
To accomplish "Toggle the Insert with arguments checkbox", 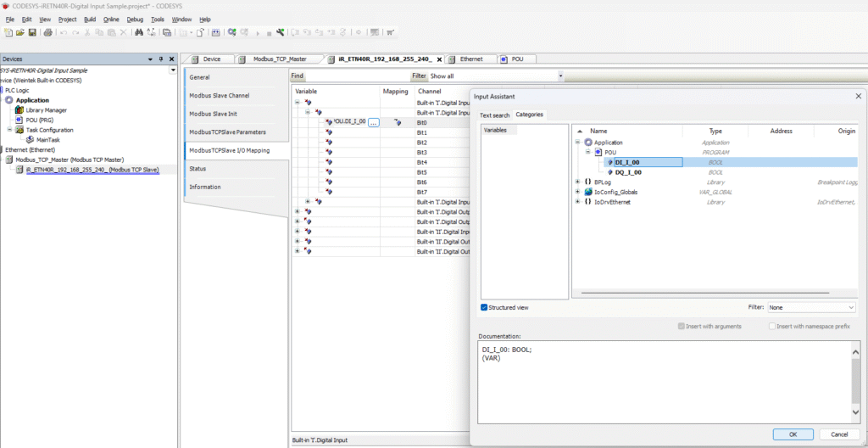I will pyautogui.click(x=681, y=326).
